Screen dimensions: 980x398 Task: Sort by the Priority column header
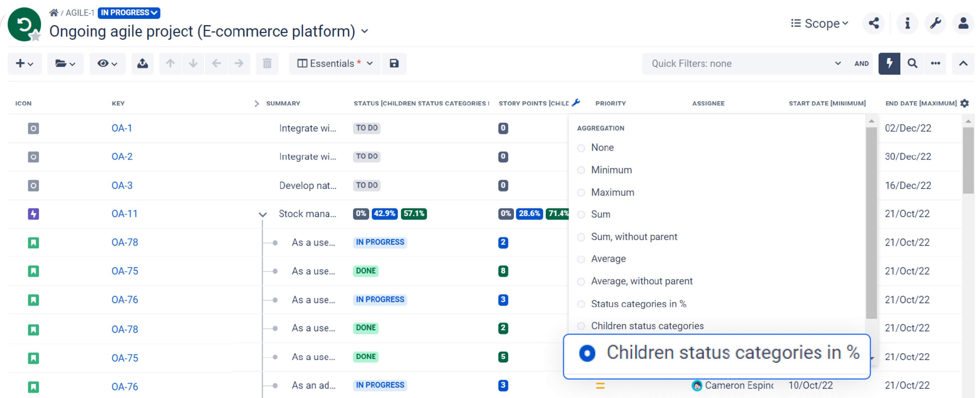pos(611,104)
